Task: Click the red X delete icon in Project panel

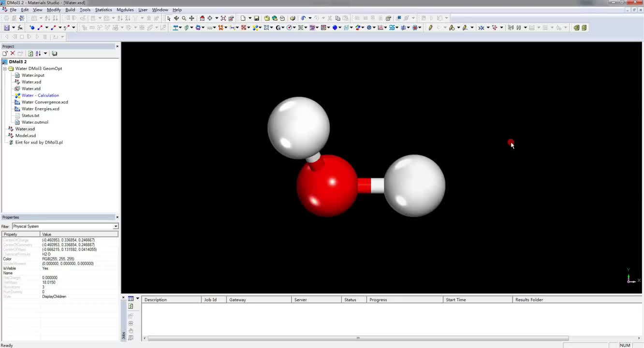Action: (13, 54)
